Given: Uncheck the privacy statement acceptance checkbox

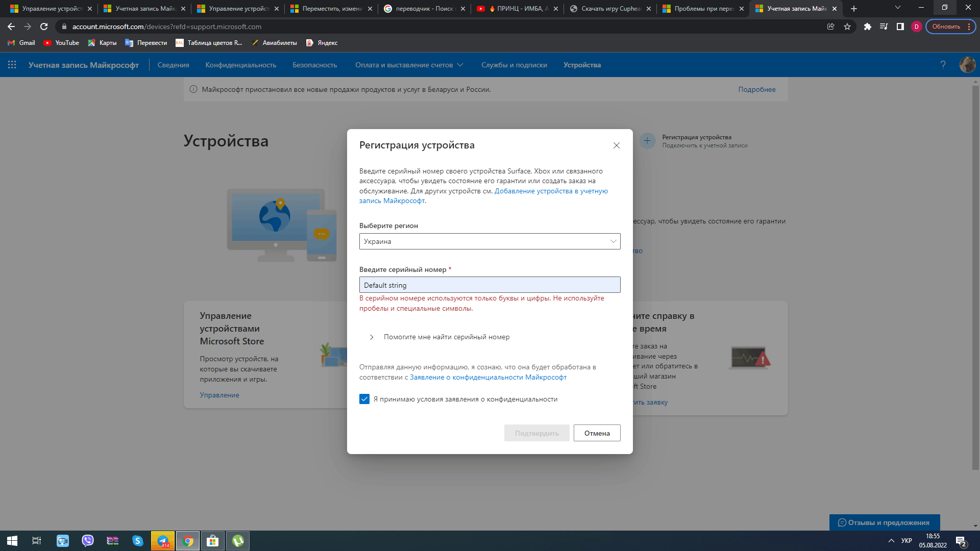Looking at the screenshot, I should (x=364, y=399).
